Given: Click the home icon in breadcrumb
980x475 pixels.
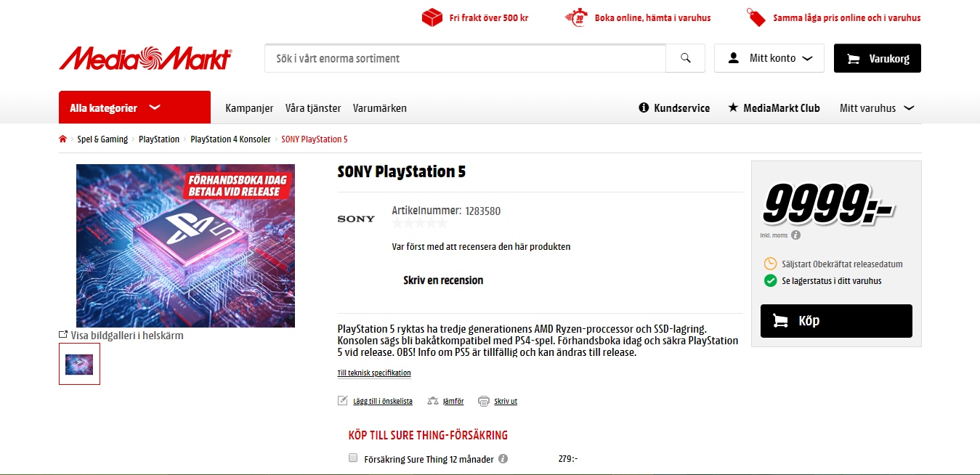Looking at the screenshot, I should tap(63, 139).
